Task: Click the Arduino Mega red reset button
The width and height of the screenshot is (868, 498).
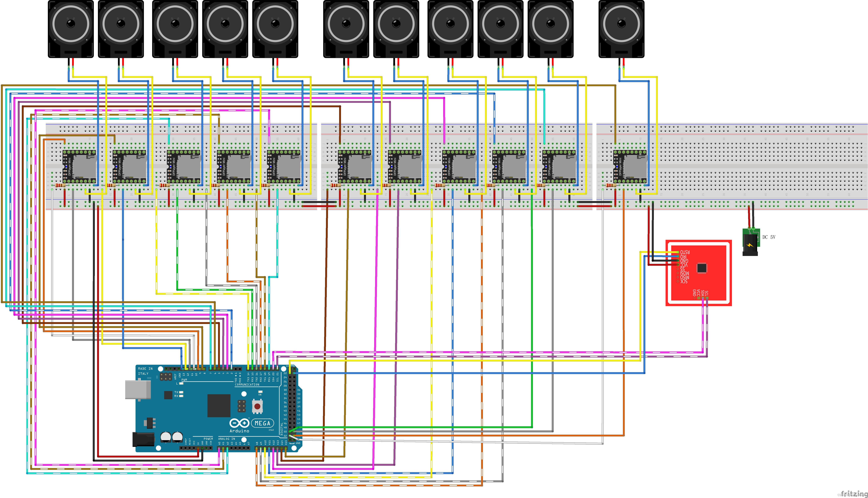Action: click(x=257, y=406)
